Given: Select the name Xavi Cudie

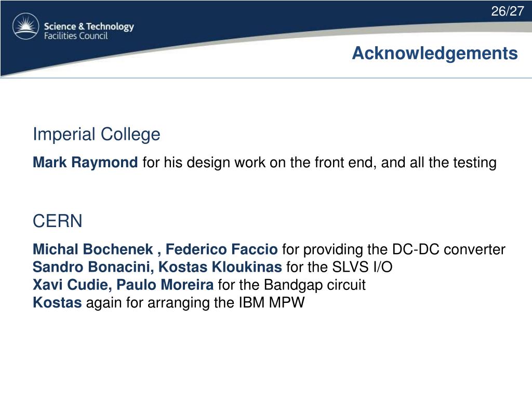Looking at the screenshot, I should (70, 285).
